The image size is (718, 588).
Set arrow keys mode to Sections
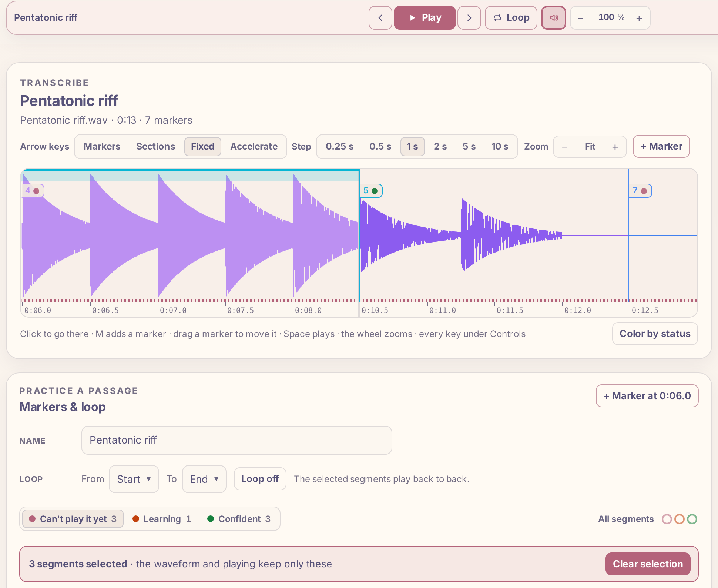coord(155,147)
